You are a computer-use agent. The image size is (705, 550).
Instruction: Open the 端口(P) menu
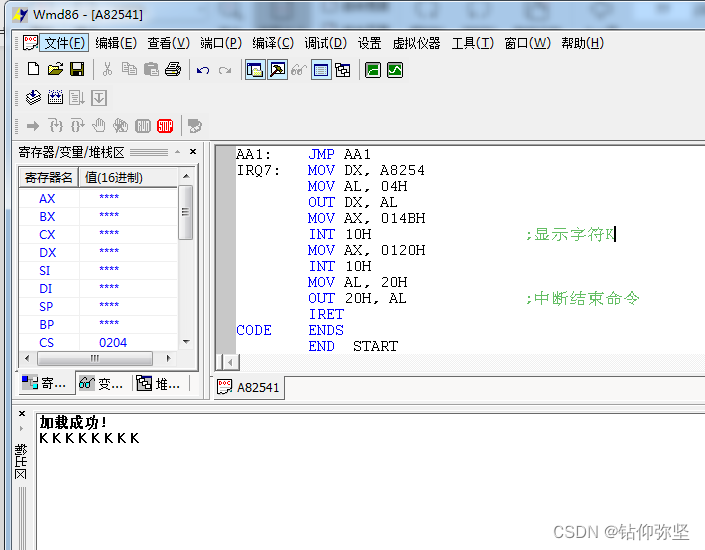point(221,43)
